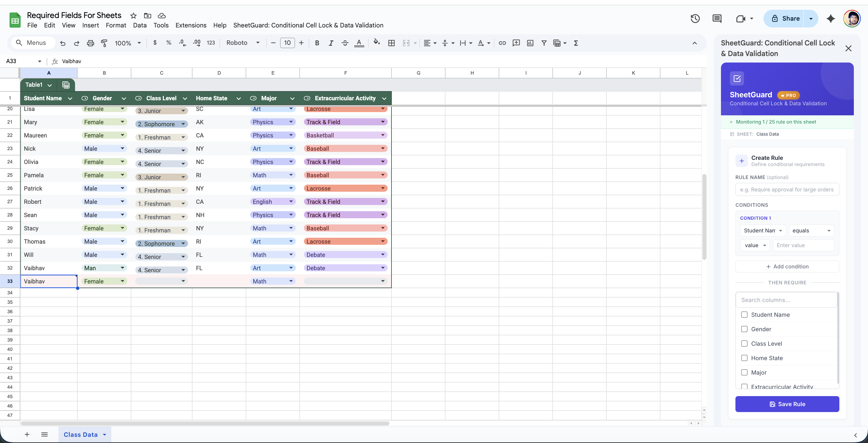
Task: Insert a comment
Action: click(x=516, y=43)
